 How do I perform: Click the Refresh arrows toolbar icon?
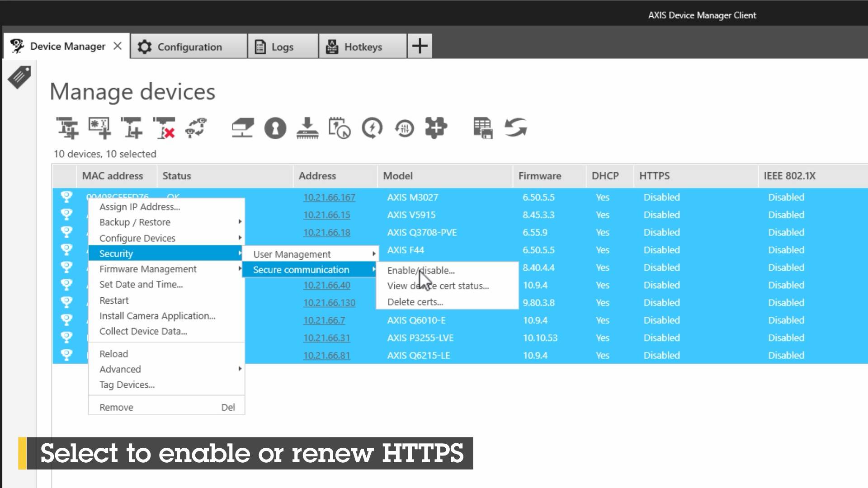tap(516, 128)
